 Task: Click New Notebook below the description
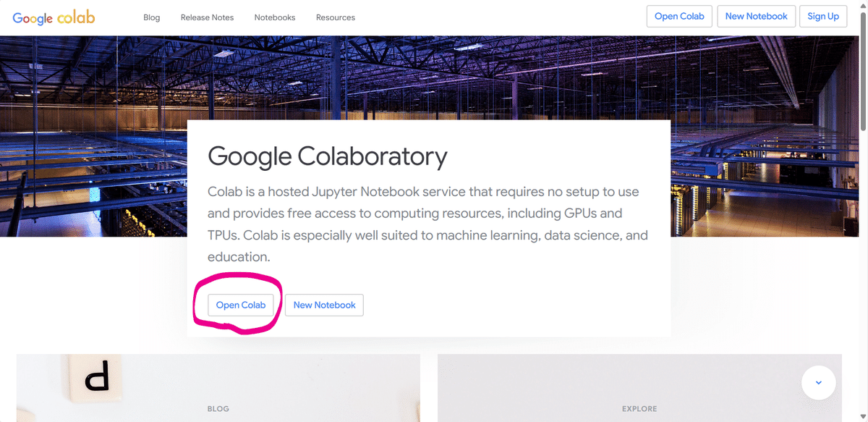click(x=324, y=305)
